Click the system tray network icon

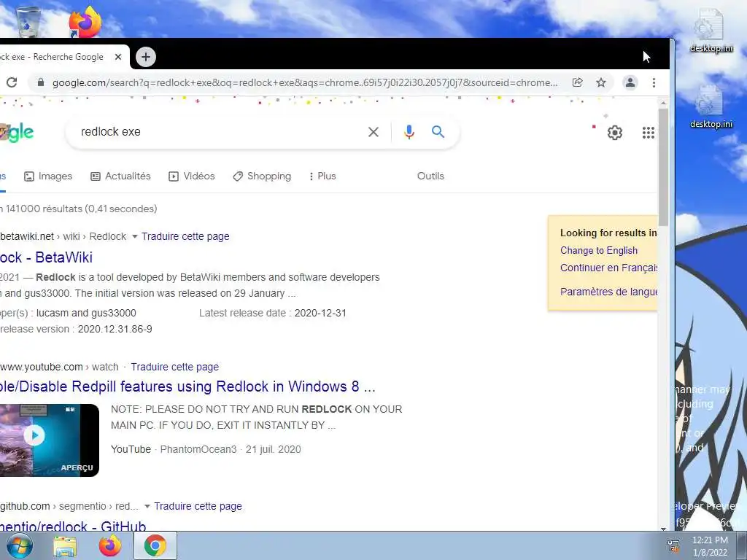click(x=673, y=545)
